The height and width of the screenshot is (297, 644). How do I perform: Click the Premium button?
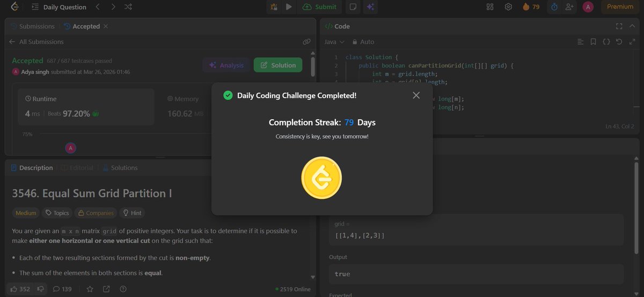pos(620,7)
